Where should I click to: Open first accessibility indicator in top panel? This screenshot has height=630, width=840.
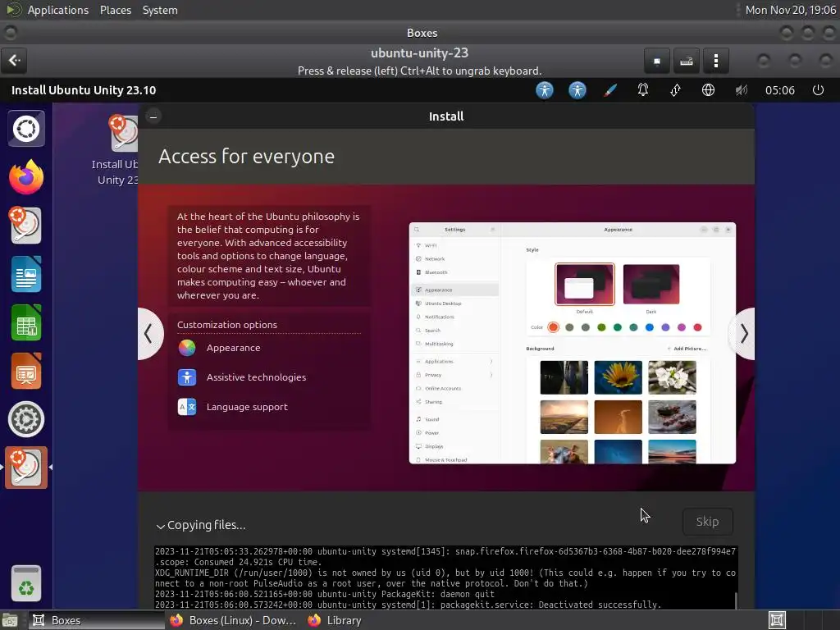coord(545,90)
